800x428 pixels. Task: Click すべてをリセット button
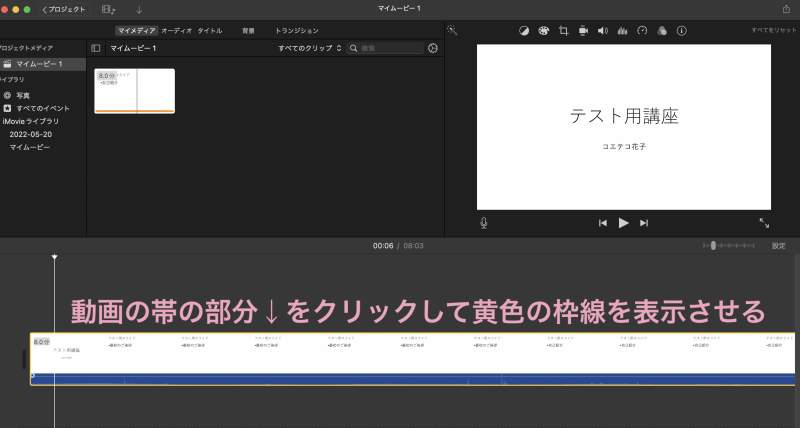click(773, 31)
